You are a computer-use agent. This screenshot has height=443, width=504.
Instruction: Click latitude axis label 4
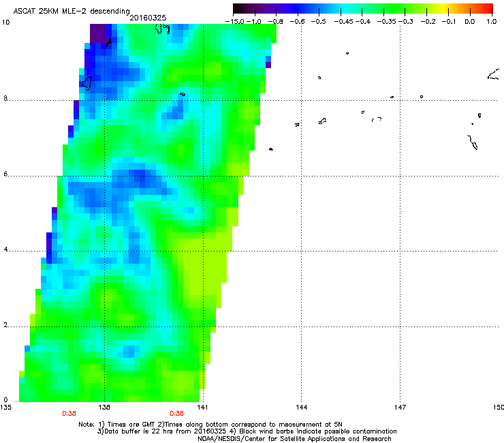click(5, 249)
